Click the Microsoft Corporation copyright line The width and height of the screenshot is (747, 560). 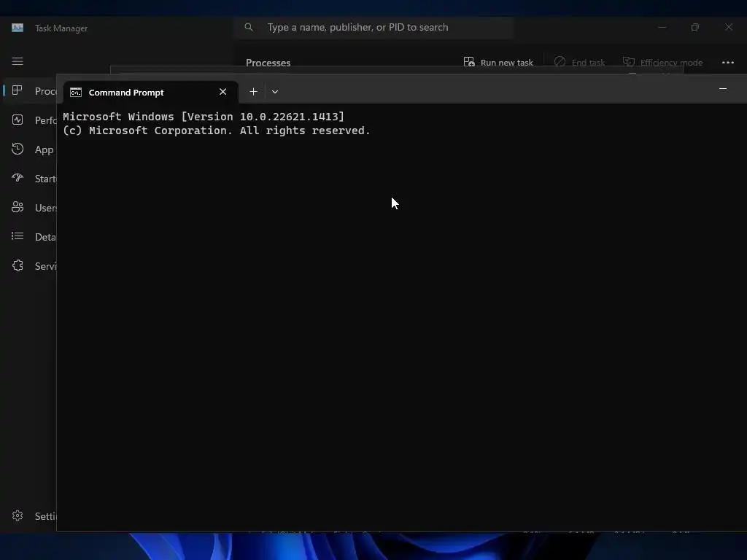(217, 131)
